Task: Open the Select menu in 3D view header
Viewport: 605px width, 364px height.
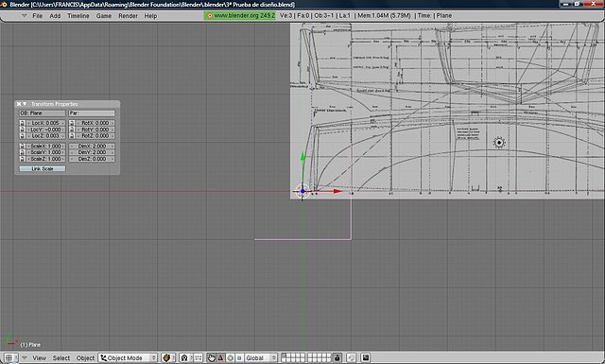Action: (61, 357)
